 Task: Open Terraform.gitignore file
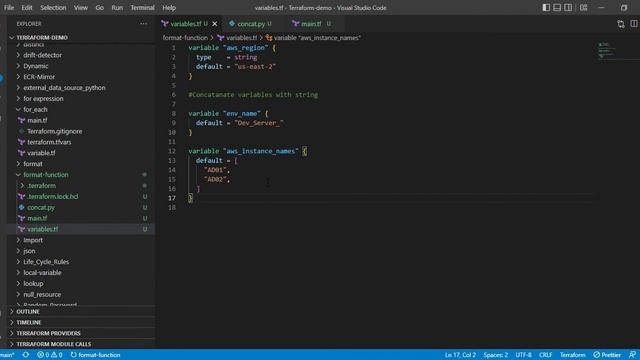54,131
